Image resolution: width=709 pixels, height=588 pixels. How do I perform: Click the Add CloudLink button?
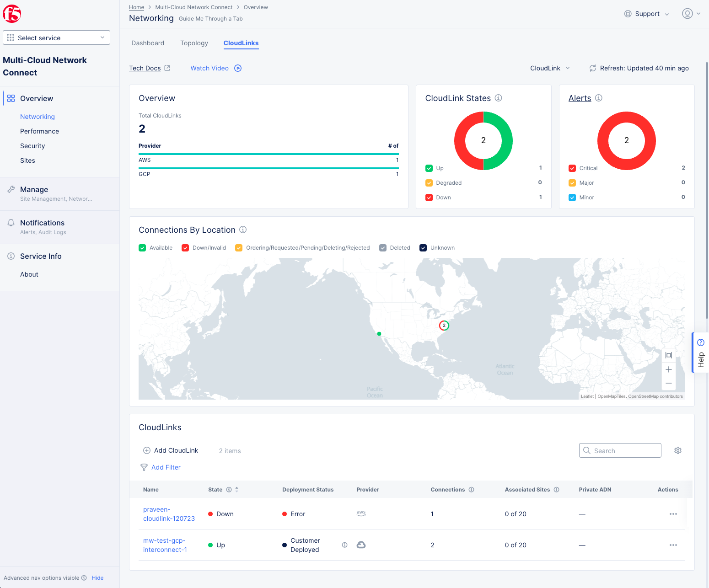click(x=170, y=450)
